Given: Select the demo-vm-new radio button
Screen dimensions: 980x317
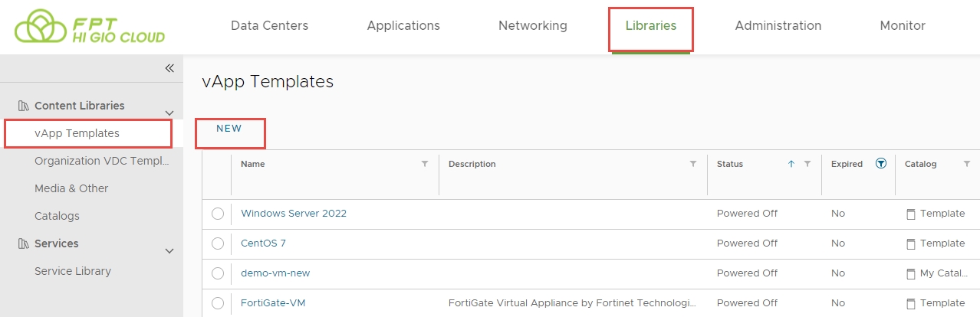Looking at the screenshot, I should [x=218, y=273].
